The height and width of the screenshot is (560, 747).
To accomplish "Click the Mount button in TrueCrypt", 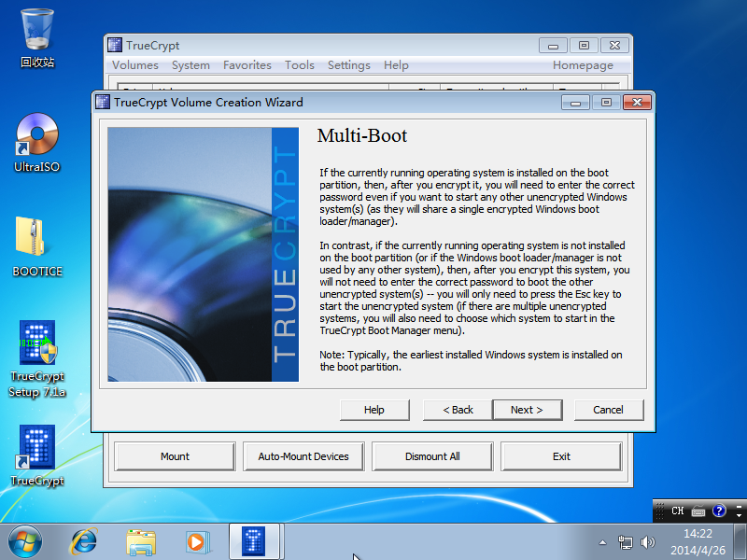I will click(175, 456).
